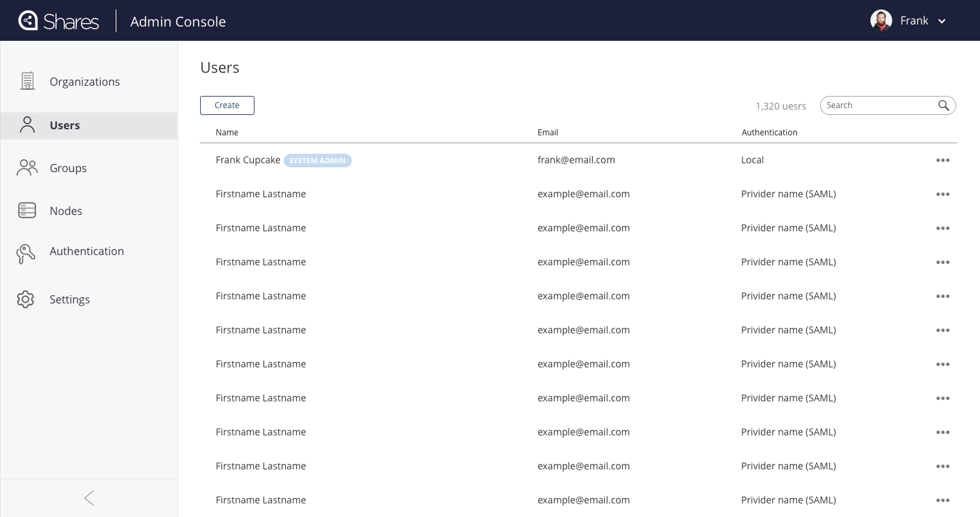The image size is (980, 517).
Task: Click the "1,320 uesrs" count text
Action: pos(781,106)
